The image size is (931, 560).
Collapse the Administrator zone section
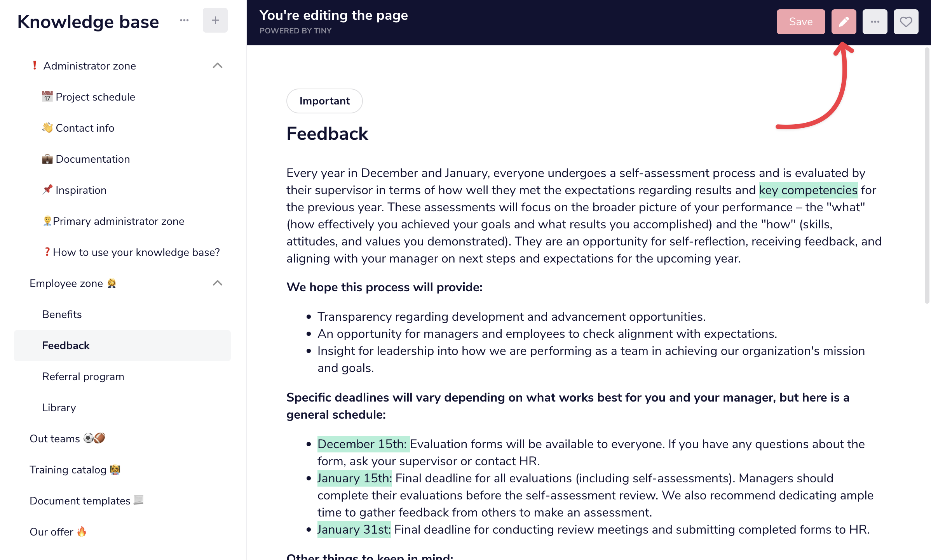click(x=218, y=66)
